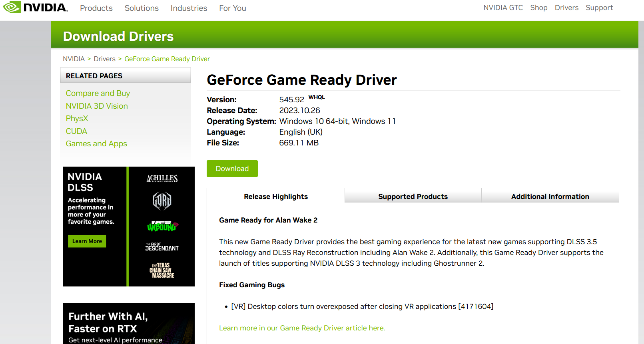644x344 pixels.
Task: Open the PhysX related page
Action: (77, 118)
